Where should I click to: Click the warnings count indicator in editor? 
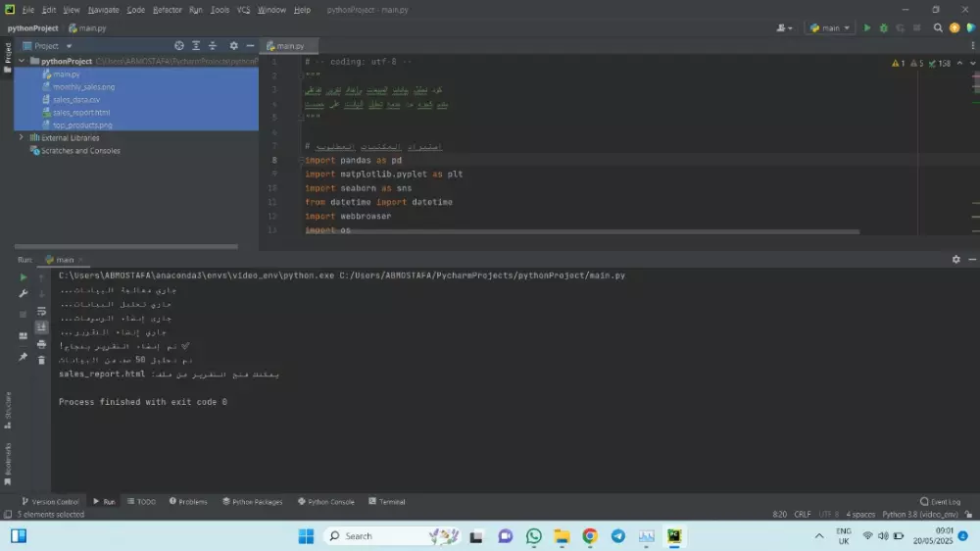click(x=899, y=63)
